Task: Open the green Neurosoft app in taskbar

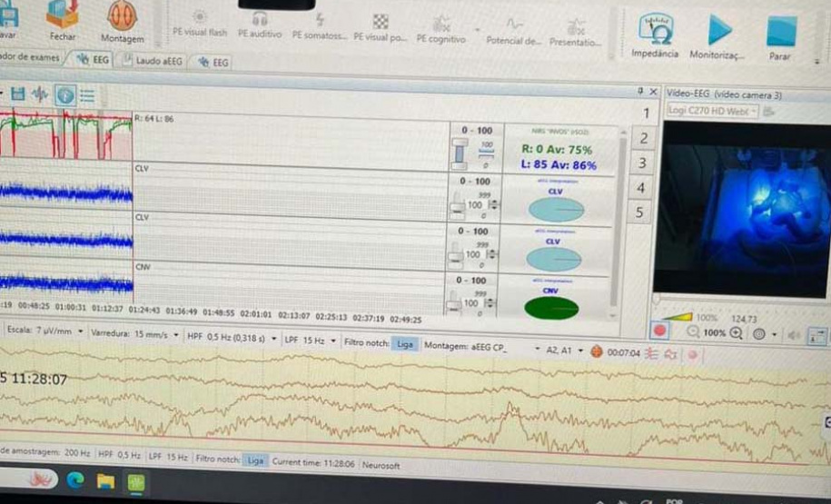Action: tap(136, 483)
